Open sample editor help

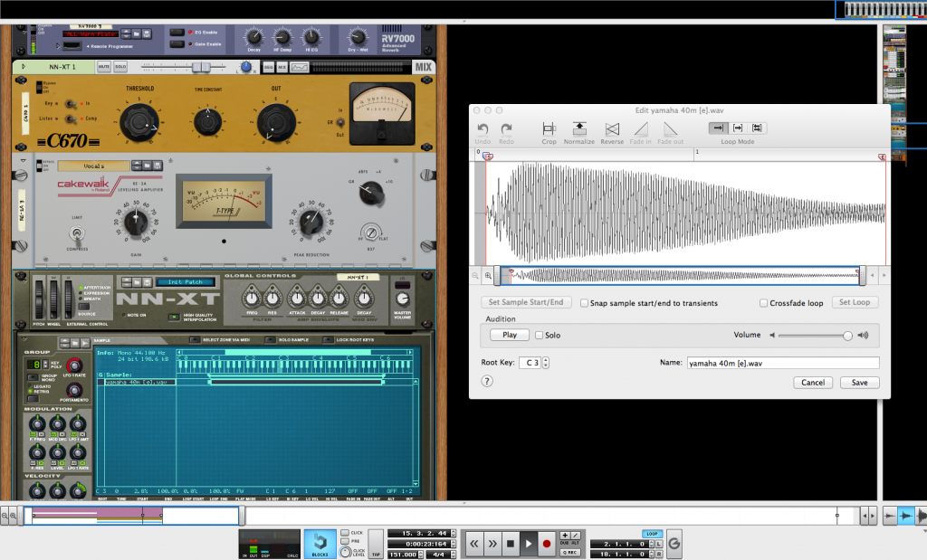pos(487,381)
